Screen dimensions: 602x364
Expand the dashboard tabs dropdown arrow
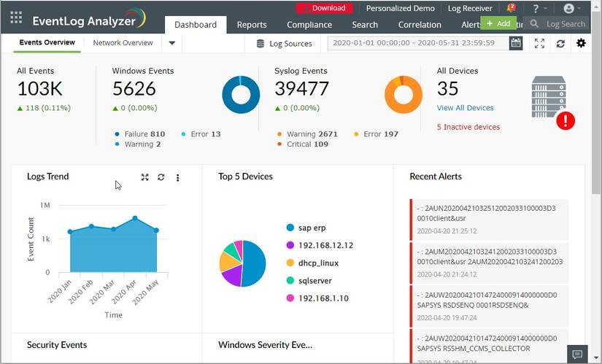pos(172,42)
